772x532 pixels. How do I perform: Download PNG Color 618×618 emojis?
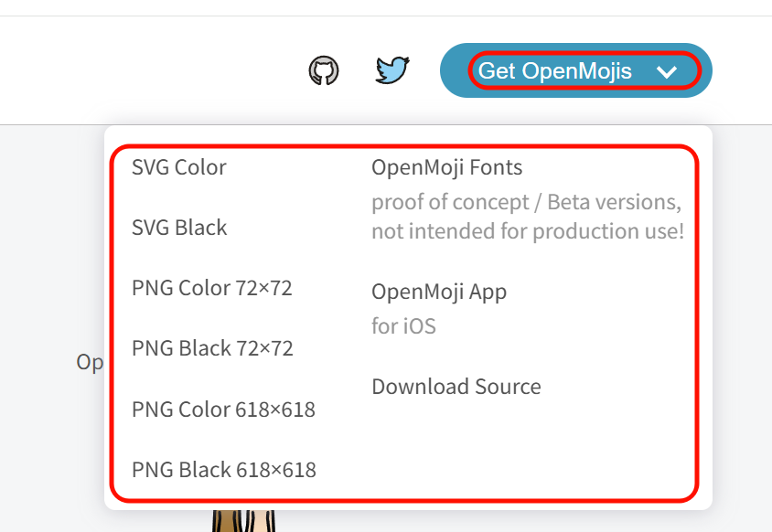(222, 409)
